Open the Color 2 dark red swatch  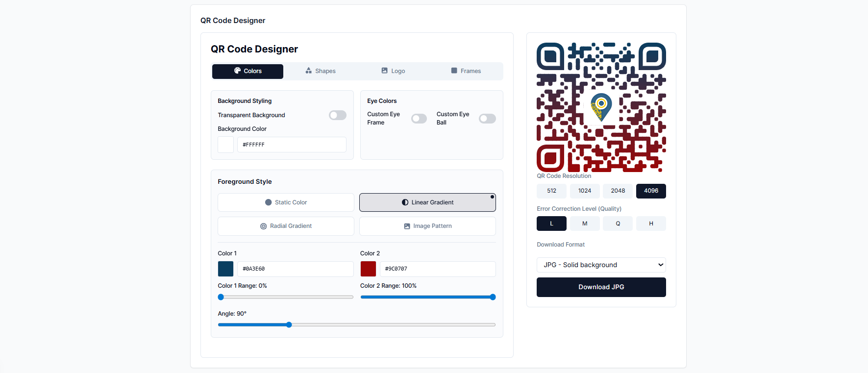click(x=368, y=269)
